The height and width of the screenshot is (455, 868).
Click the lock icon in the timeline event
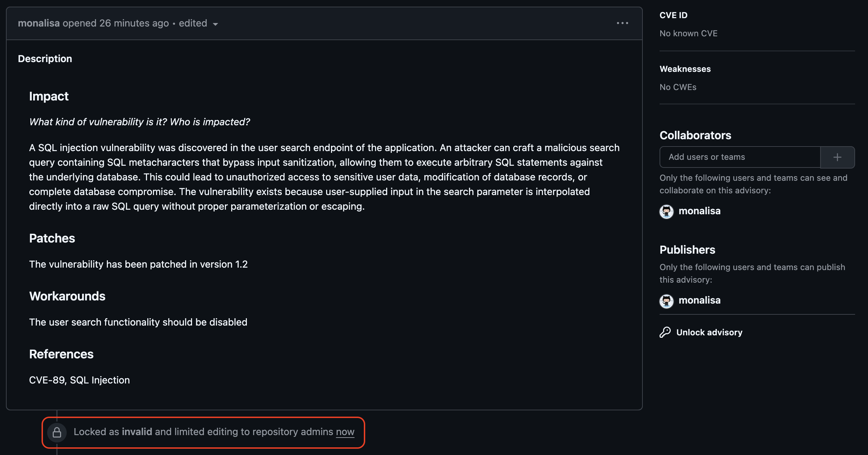(57, 433)
